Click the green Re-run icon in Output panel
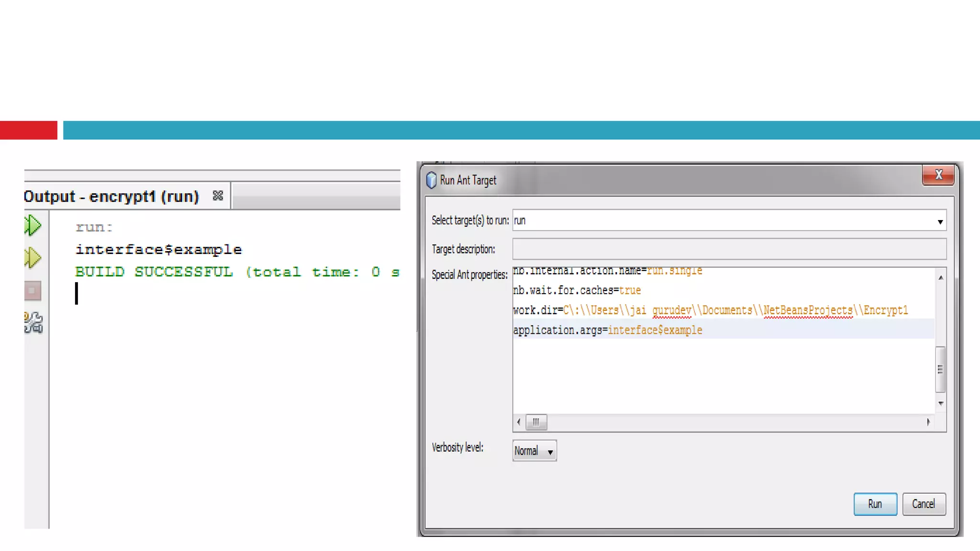The height and width of the screenshot is (551, 980). 33,225
